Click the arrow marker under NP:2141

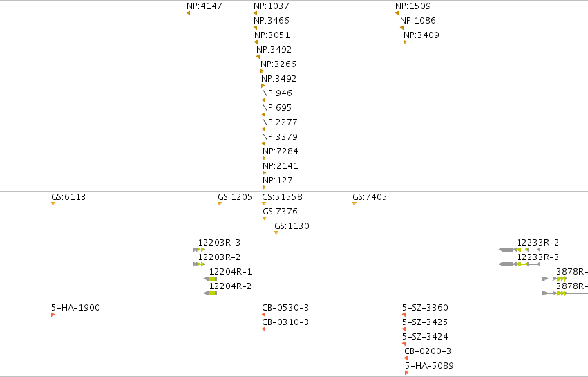[265, 173]
